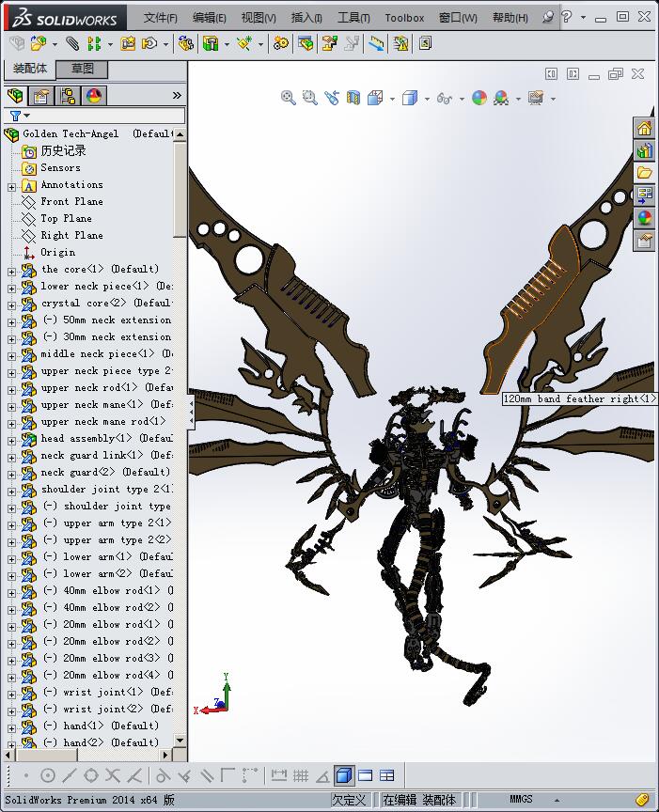659x812 pixels.
Task: Open the 插入(I) menu
Action: pyautogui.click(x=306, y=18)
